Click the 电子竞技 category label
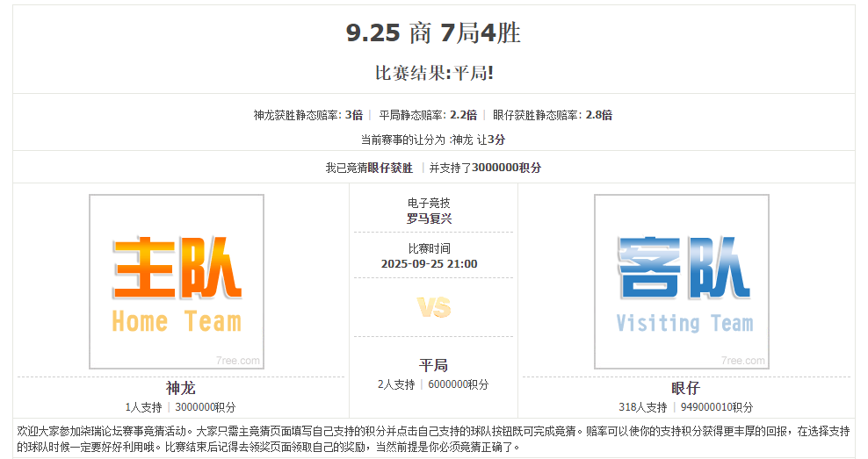 (x=430, y=204)
